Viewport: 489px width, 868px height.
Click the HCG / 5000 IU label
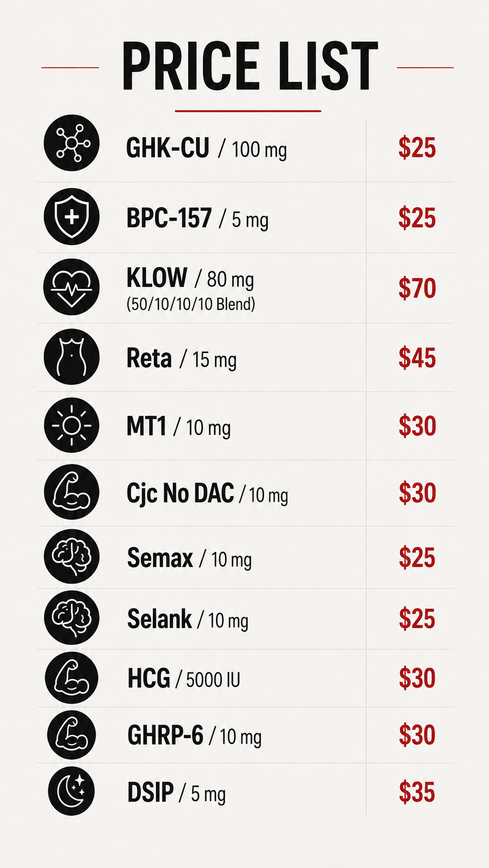pyautogui.click(x=184, y=679)
